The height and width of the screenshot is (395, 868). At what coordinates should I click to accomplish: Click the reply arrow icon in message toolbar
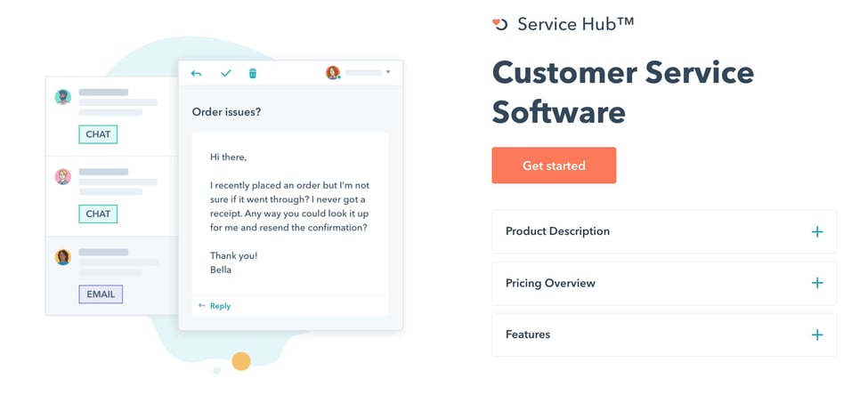[197, 73]
